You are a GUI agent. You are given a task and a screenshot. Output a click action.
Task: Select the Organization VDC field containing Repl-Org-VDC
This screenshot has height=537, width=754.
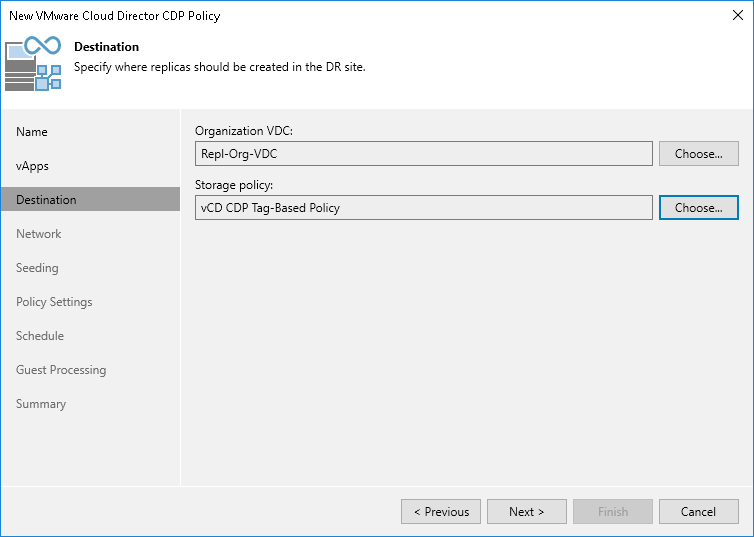(x=424, y=154)
